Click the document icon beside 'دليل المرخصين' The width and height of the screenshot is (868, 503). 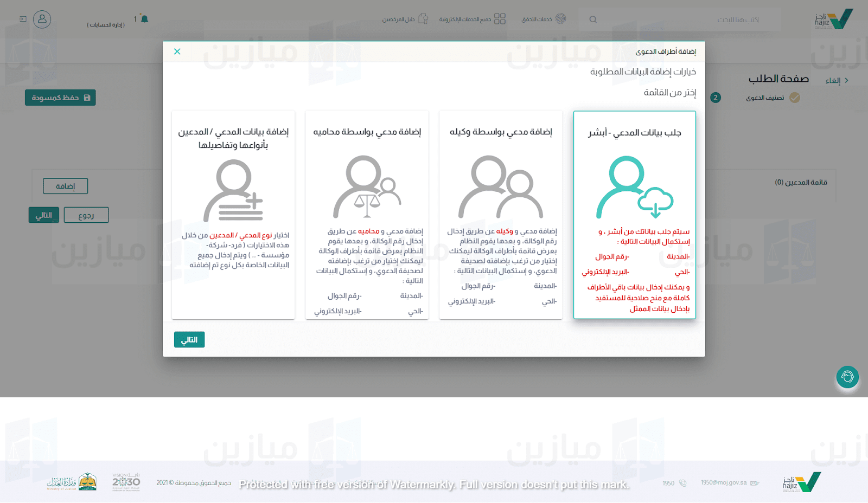point(423,19)
